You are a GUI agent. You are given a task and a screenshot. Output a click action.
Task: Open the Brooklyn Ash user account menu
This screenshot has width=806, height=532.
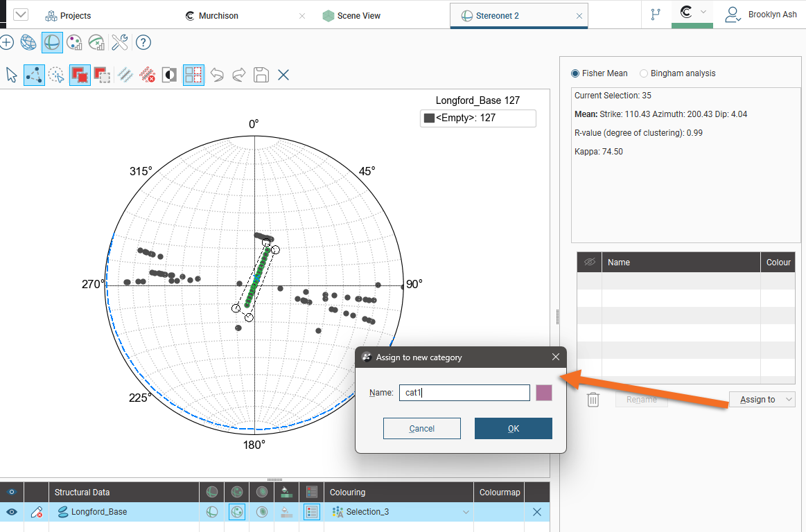[x=761, y=15]
